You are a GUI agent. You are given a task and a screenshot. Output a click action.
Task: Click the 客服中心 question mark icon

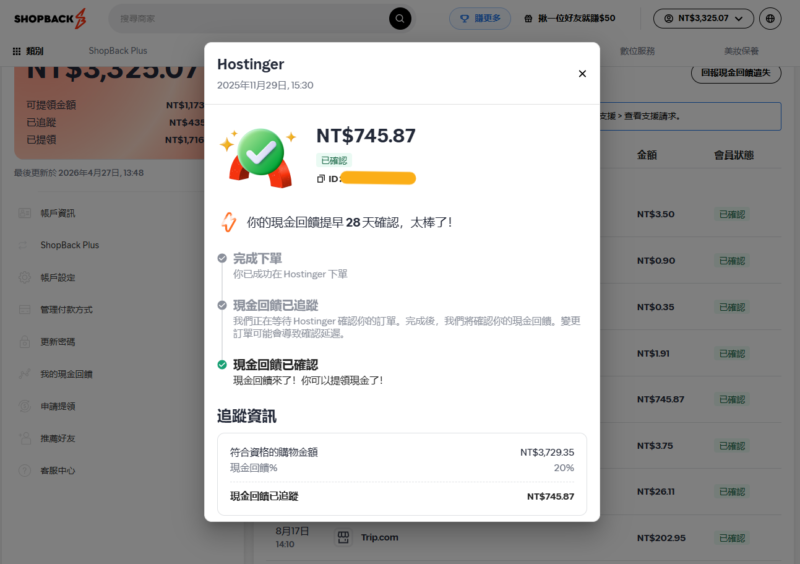tap(24, 471)
